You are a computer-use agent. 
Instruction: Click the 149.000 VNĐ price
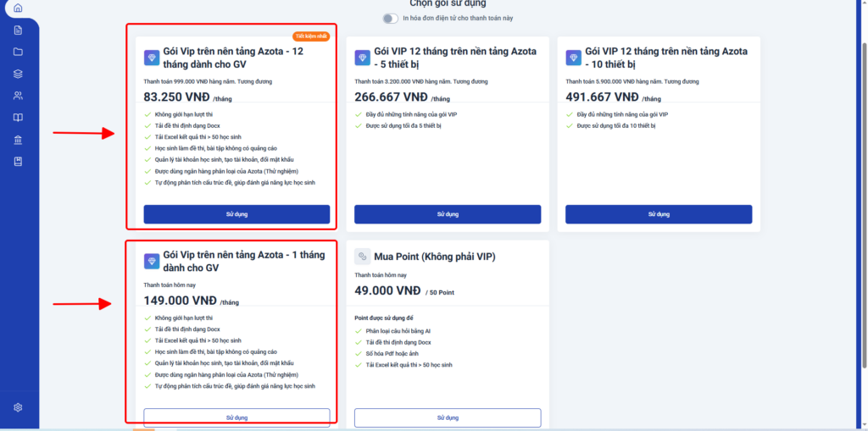180,301
